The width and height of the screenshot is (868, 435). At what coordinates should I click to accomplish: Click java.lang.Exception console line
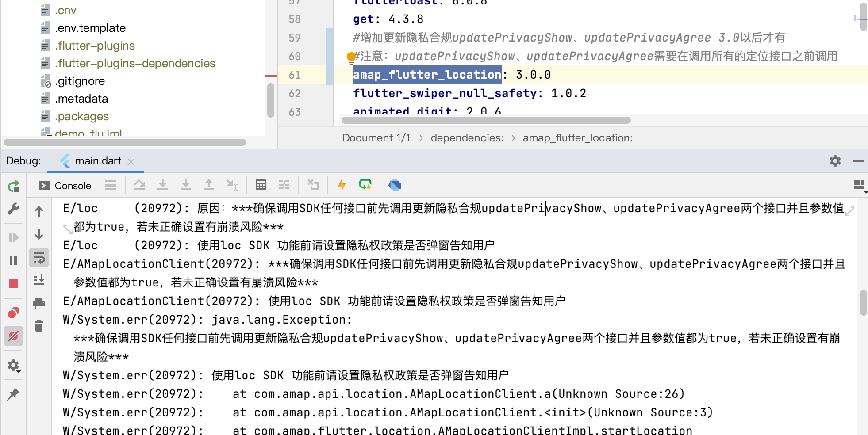click(207, 320)
